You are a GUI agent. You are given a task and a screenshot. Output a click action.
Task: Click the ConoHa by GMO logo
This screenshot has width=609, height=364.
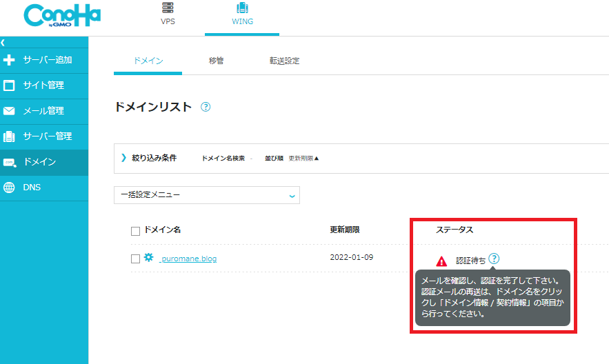click(x=62, y=16)
